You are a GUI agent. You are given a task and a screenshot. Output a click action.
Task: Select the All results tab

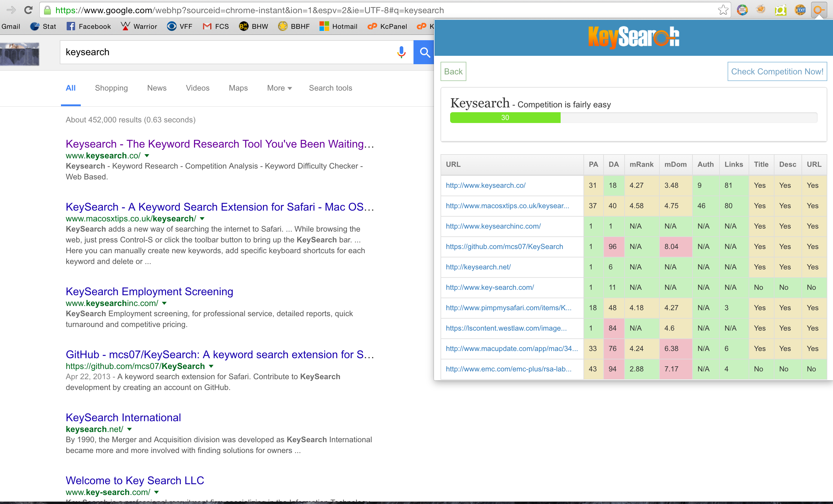click(71, 88)
